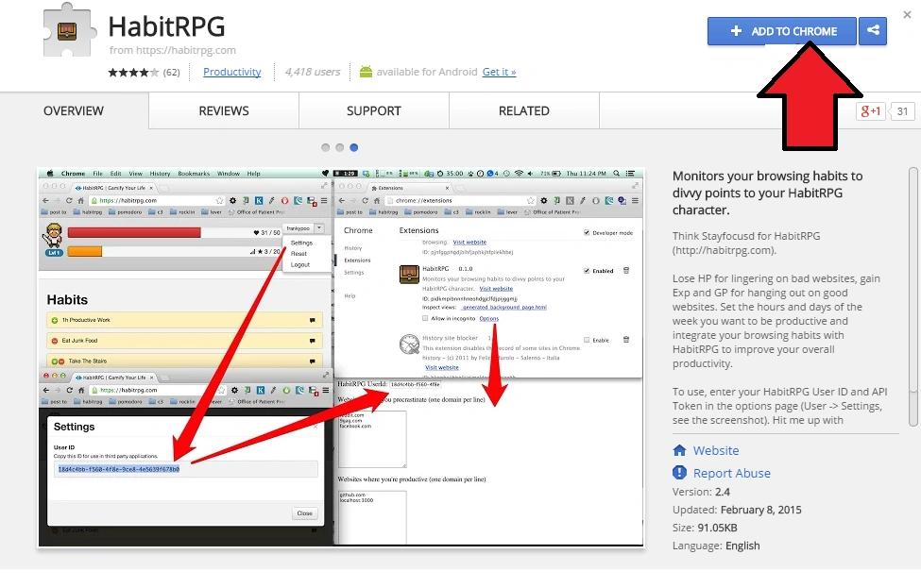Click the 'from https://habitrpg.com' text
Image resolution: width=921 pixels, height=588 pixels.
pyautogui.click(x=173, y=50)
